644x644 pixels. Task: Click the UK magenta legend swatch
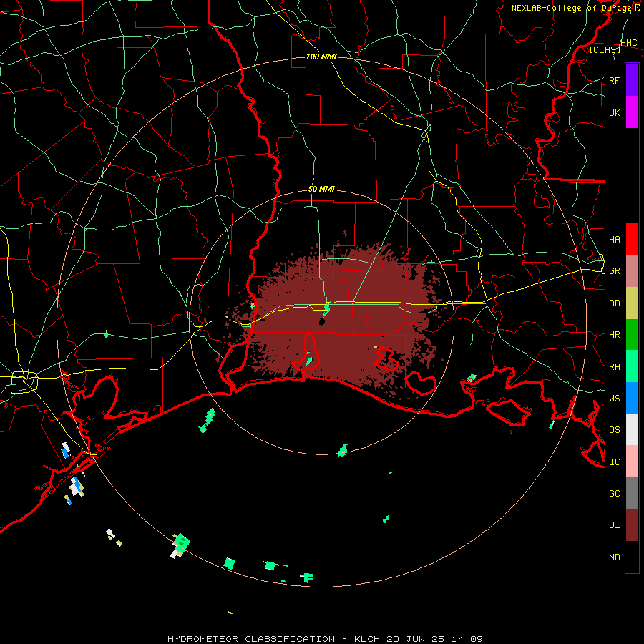point(632,112)
